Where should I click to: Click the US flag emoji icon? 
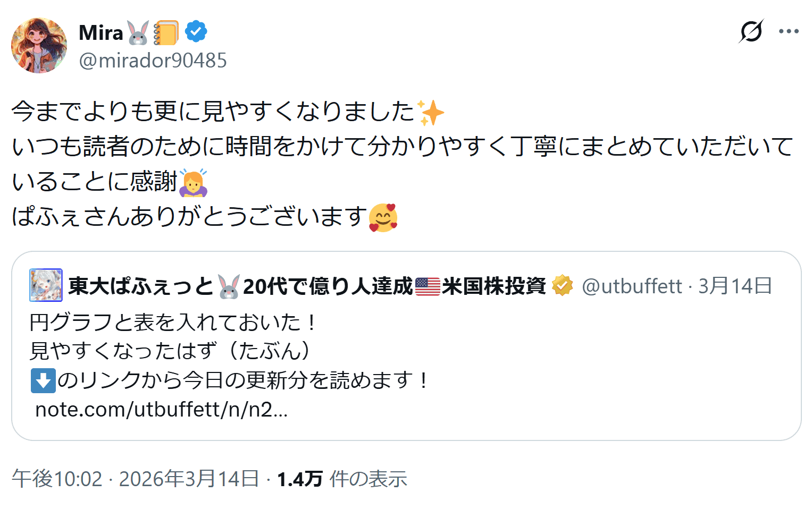428,286
